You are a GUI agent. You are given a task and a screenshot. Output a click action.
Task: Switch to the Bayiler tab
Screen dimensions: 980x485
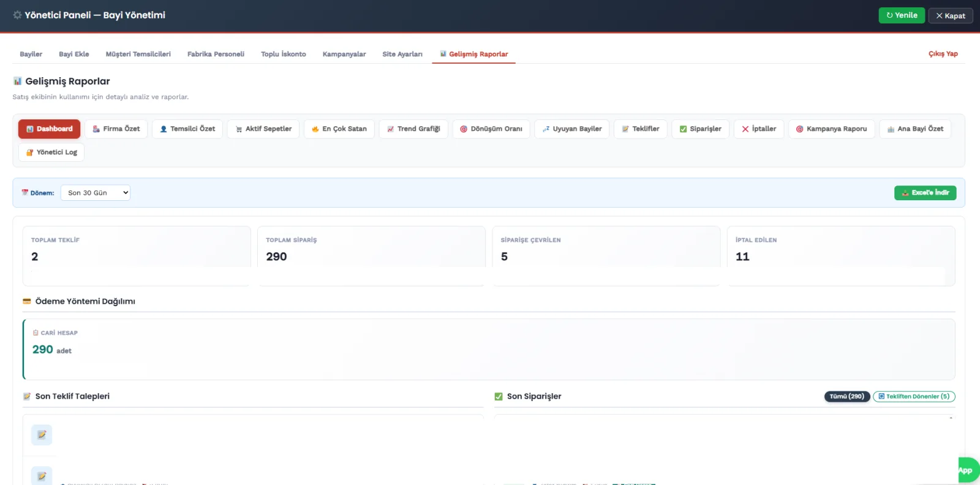click(x=31, y=54)
